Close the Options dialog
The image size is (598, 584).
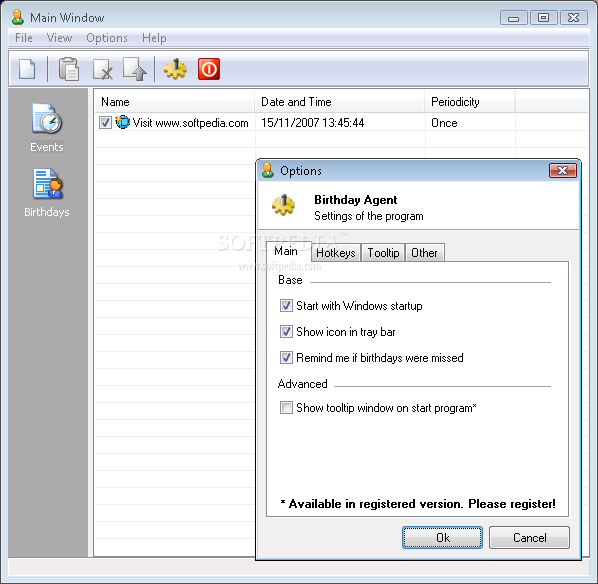pos(563,171)
